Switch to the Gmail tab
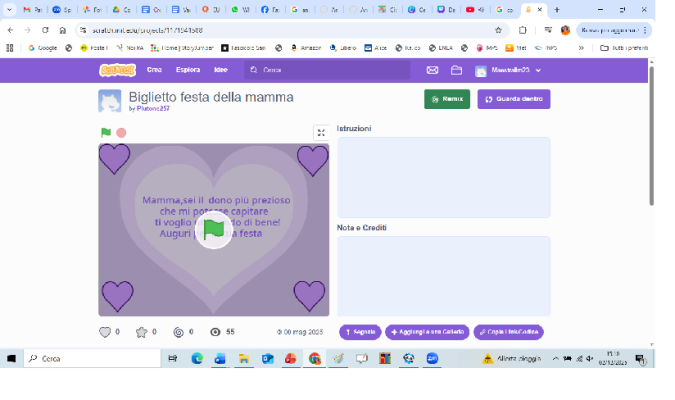Screen dimensions: 675x400 click(x=32, y=9)
